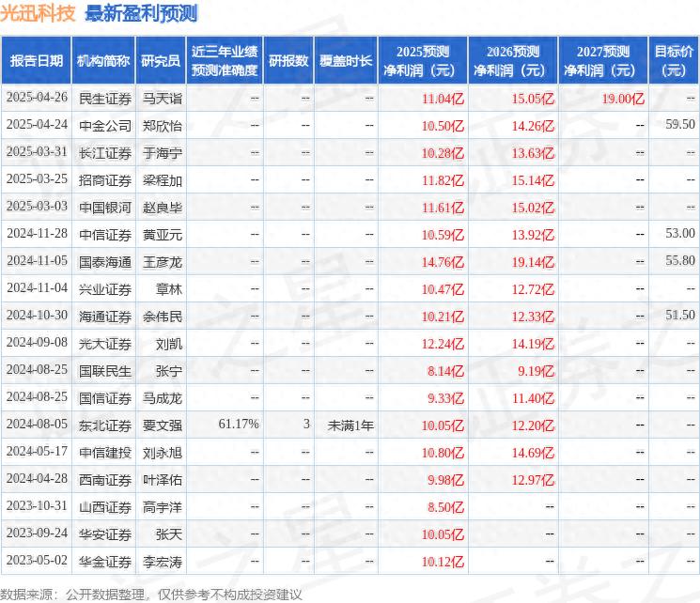
Task: Click the 12.24亿 forecast value
Action: (443, 344)
